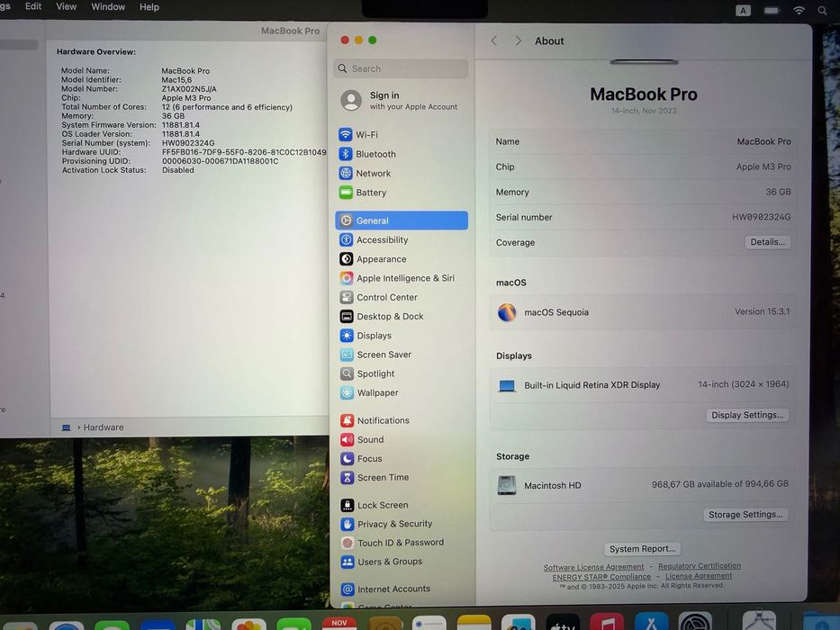The height and width of the screenshot is (630, 840).
Task: Go forward with the right chevron button
Action: (518, 40)
